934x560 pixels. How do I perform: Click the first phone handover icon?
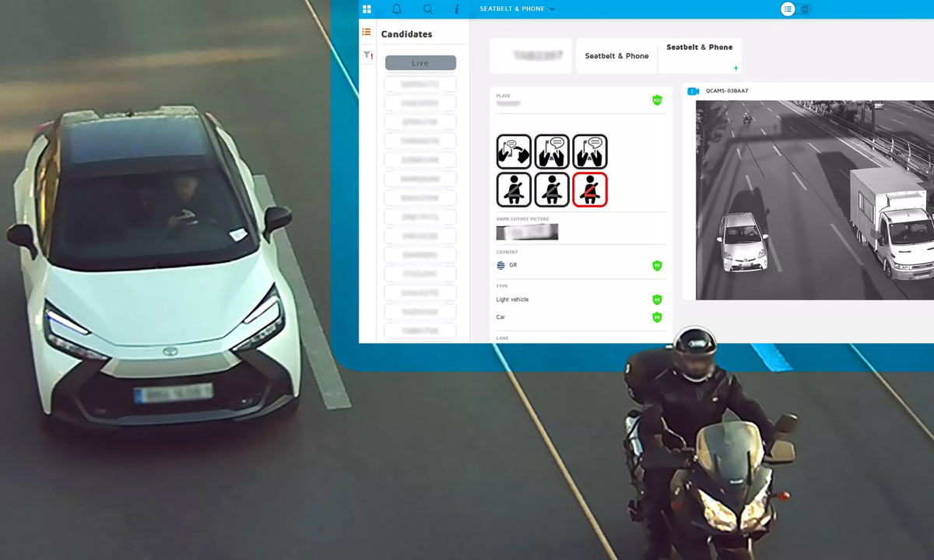(x=514, y=152)
